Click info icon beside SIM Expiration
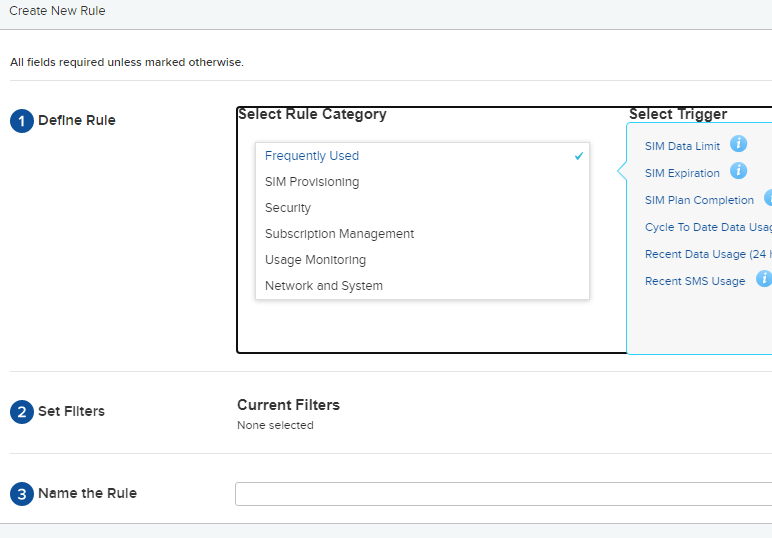This screenshot has height=538, width=772. (738, 171)
